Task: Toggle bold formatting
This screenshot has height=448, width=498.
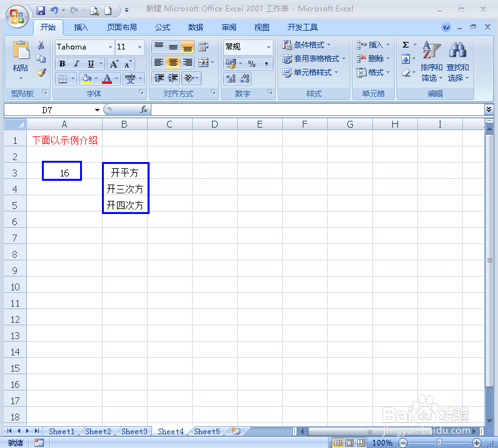Action: 63,64
